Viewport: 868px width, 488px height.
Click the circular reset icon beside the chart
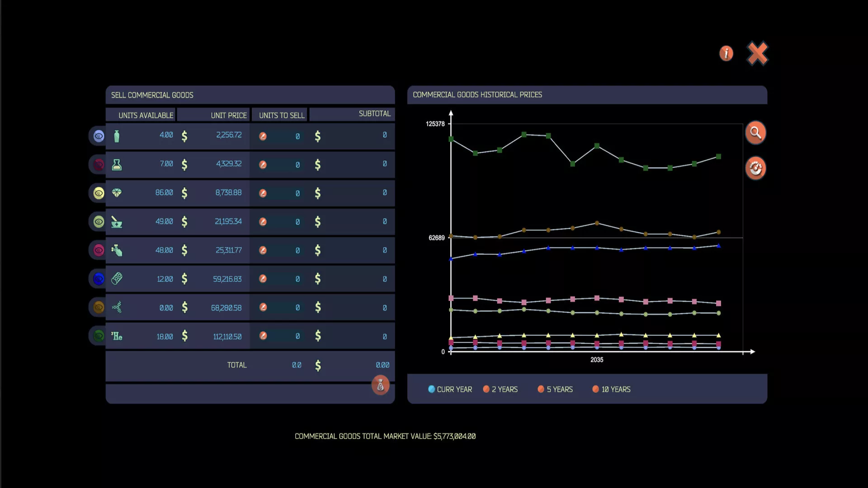pyautogui.click(x=755, y=168)
